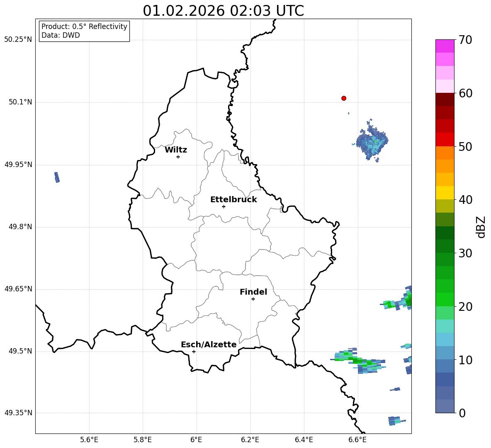
Task: Click the dark maroon colorbar segment below 60
Action: click(x=445, y=99)
